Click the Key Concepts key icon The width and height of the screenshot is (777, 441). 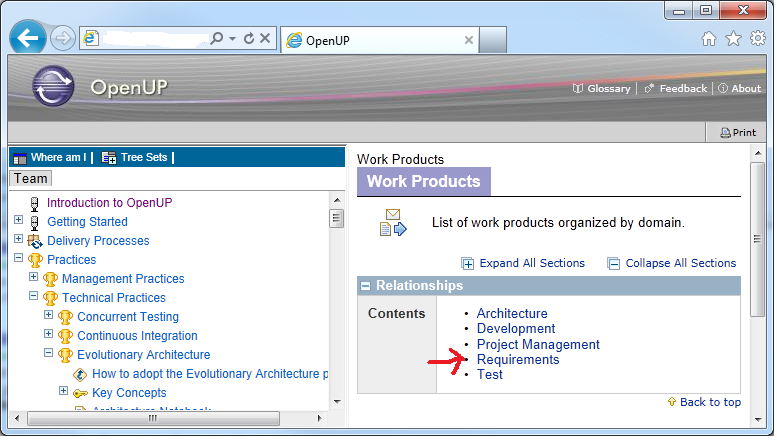pyautogui.click(x=80, y=394)
